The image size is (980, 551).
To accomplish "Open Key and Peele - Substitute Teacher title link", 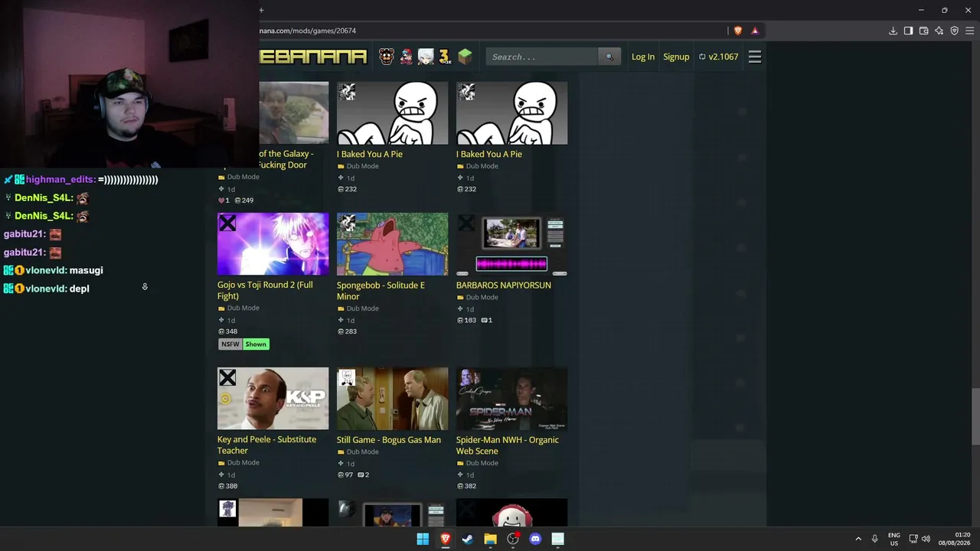I will coord(266,445).
